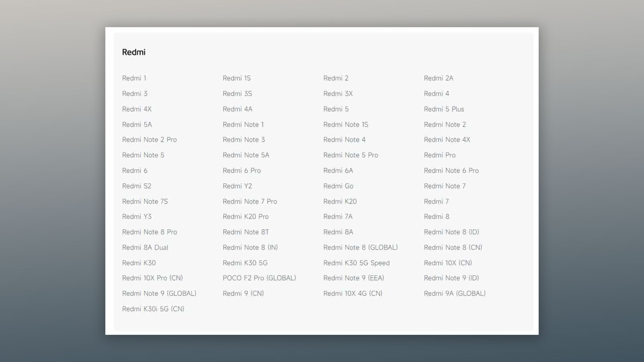Screen dimensions: 644x362
Task: Click POCO F2 Pro (GLOBAL)
Action: point(259,278)
